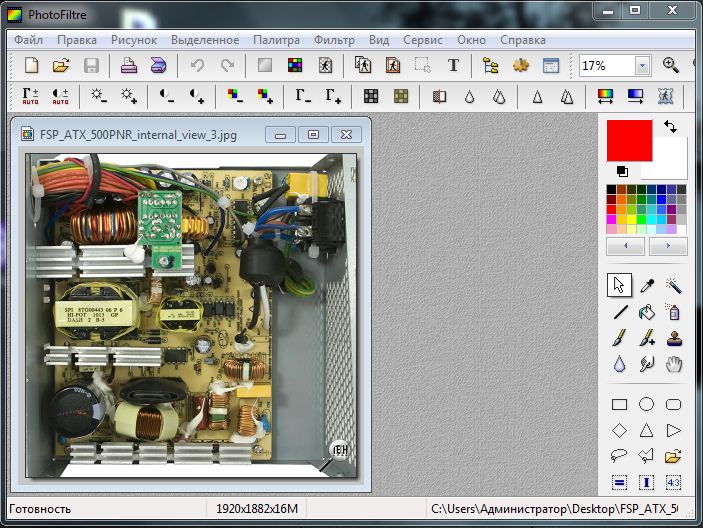The image size is (703, 528).
Task: Show next palette colors right arrow
Action: coord(668,246)
